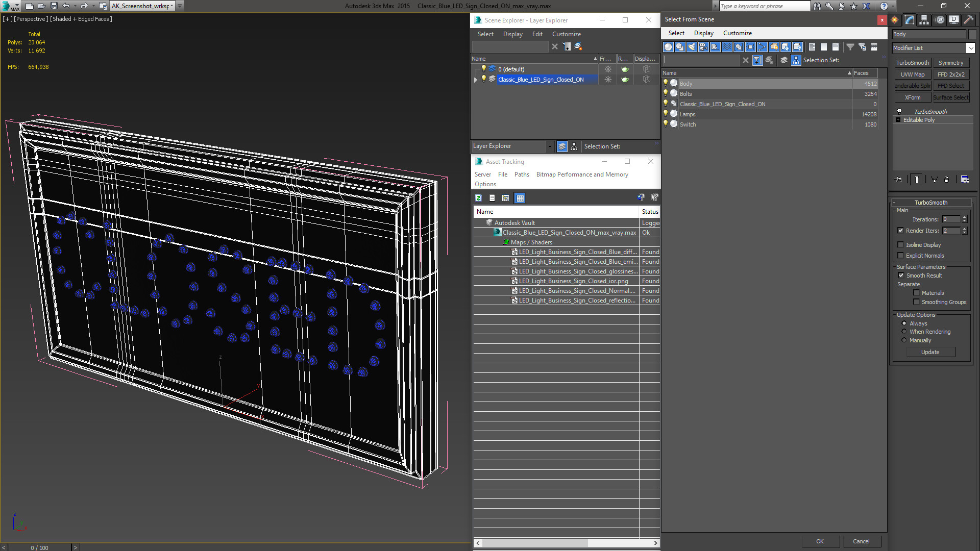The width and height of the screenshot is (980, 551).
Task: Click Refresh icon in Asset Tracking toolbar
Action: click(478, 198)
